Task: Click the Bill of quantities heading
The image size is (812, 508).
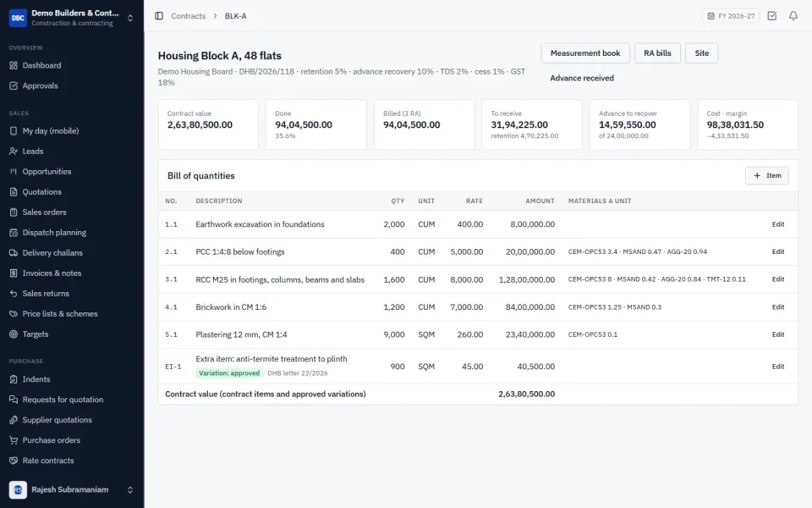Action: click(201, 176)
